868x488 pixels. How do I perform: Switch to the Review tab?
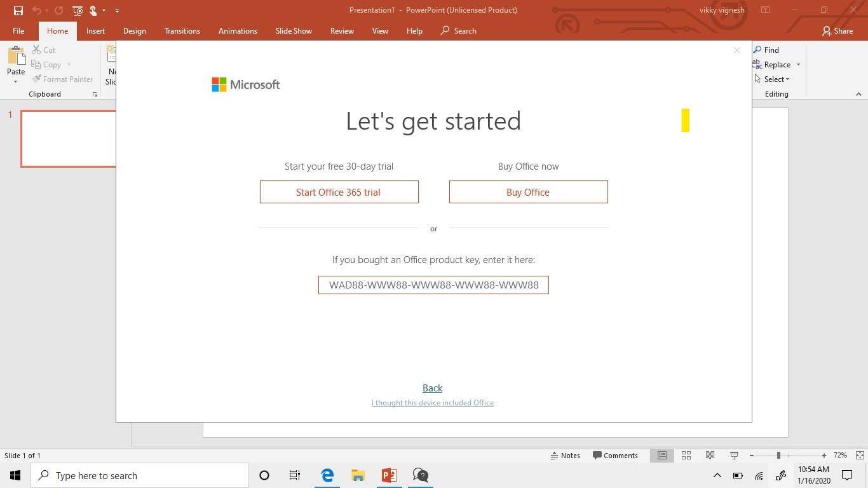(x=342, y=30)
